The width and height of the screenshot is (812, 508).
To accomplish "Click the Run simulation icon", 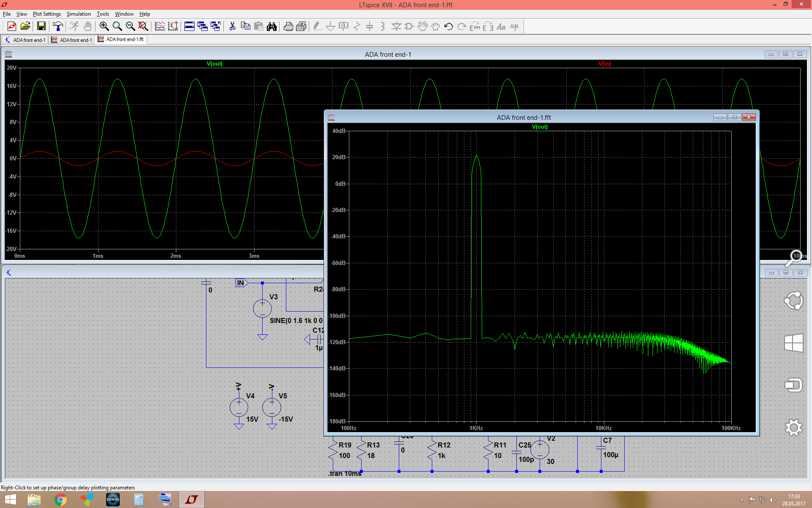I will click(74, 26).
